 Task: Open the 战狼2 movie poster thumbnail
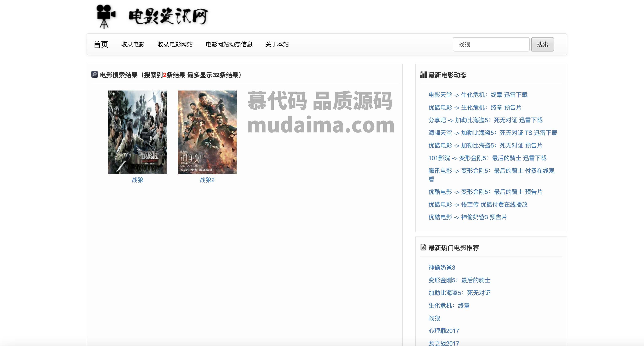[207, 132]
